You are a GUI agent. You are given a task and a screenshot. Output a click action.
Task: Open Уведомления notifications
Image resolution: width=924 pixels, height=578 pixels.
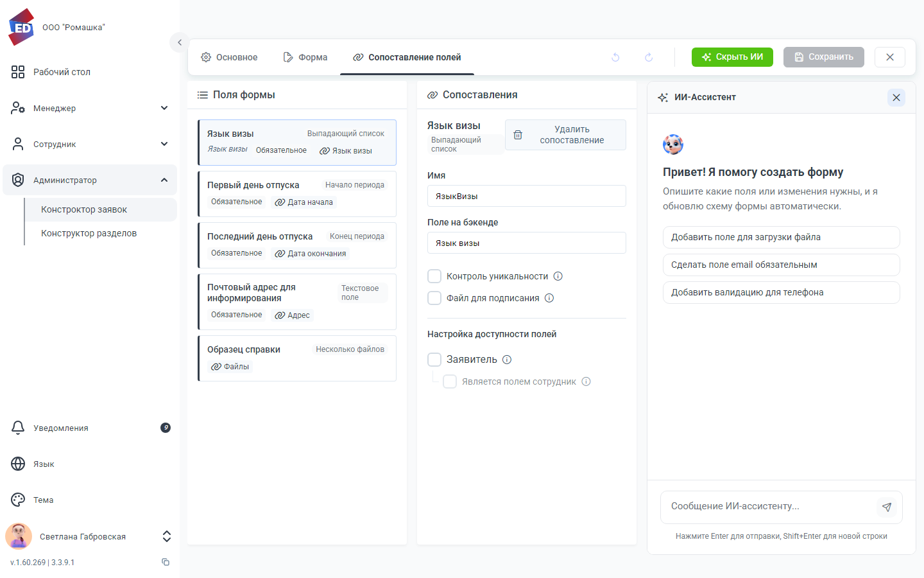point(90,428)
